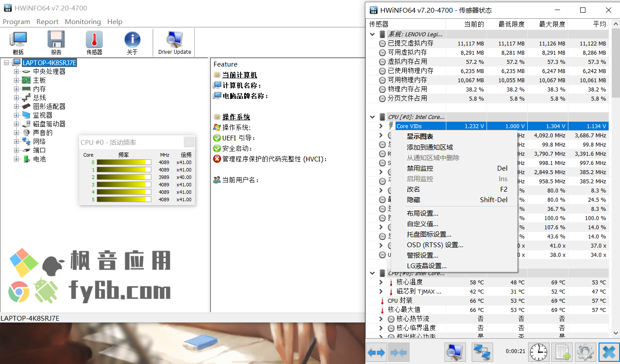
Task: Click the 关于 about info icon
Action: pyautogui.click(x=132, y=43)
